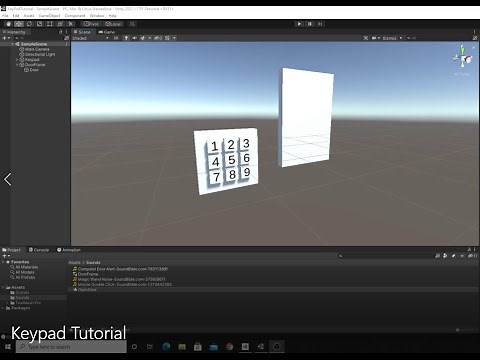Click the Hierarchy search field
This screenshot has width=480, height=360.
point(38,38)
